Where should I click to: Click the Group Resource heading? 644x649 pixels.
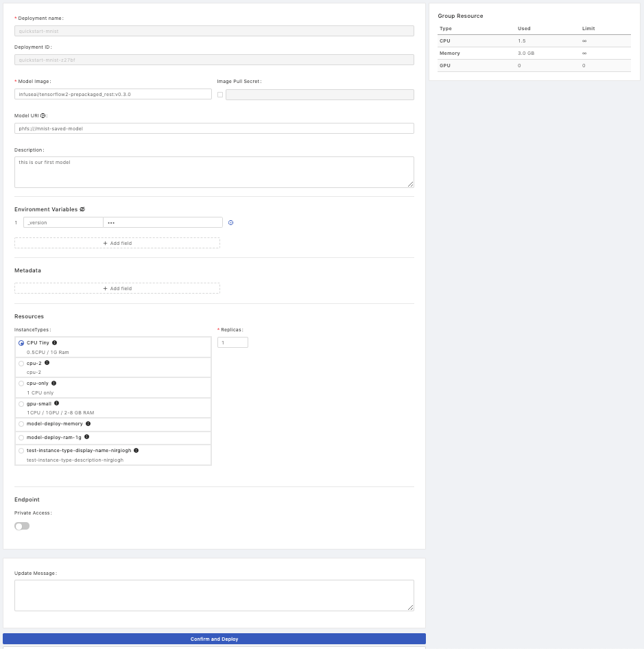coord(461,16)
